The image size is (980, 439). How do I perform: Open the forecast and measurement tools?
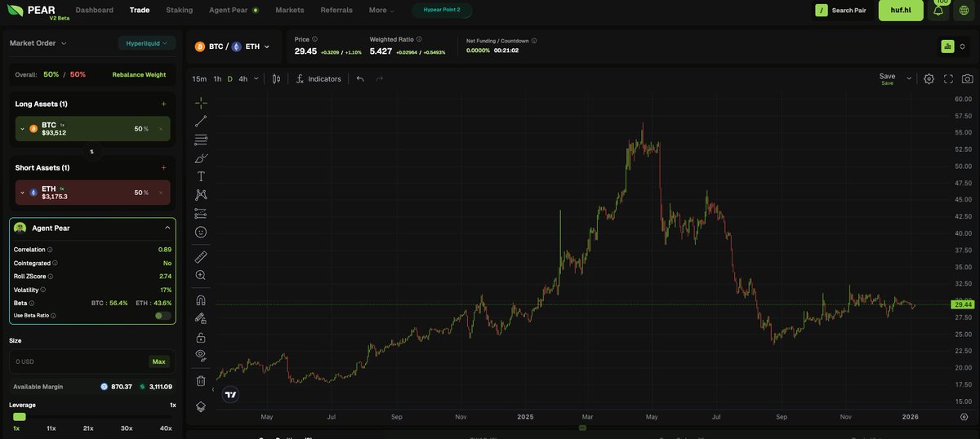201,213
